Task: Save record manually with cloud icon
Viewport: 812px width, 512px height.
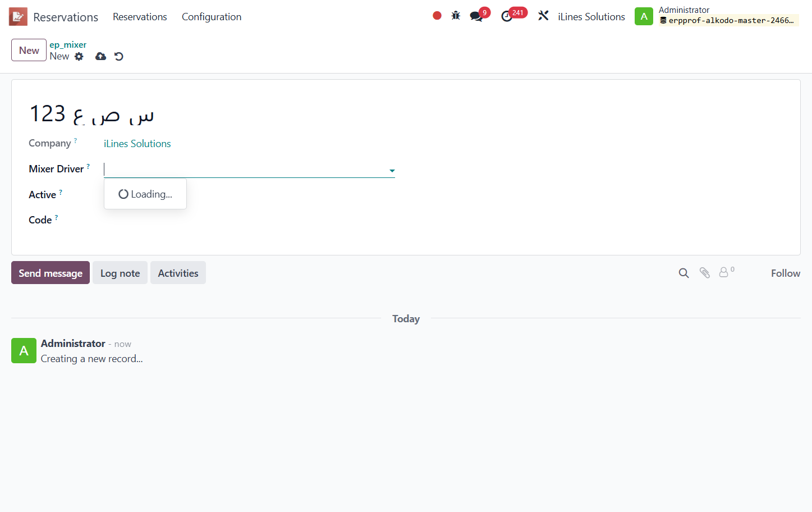Action: (x=100, y=56)
